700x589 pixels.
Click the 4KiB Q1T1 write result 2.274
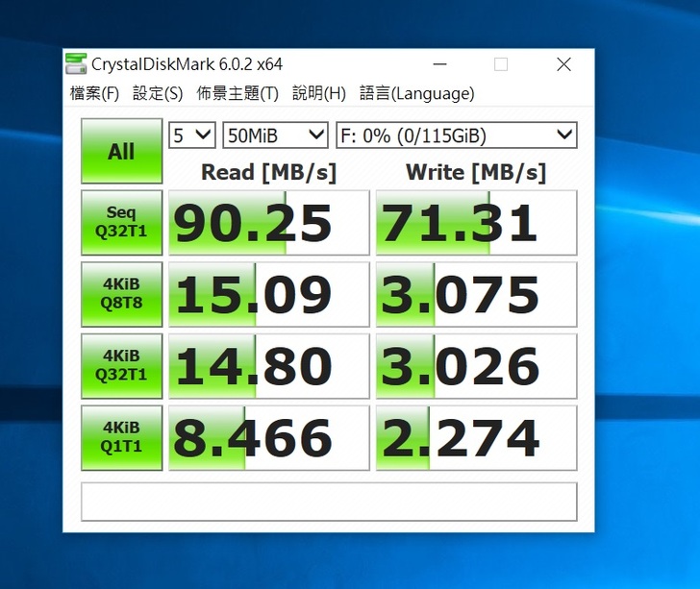pyautogui.click(x=476, y=438)
